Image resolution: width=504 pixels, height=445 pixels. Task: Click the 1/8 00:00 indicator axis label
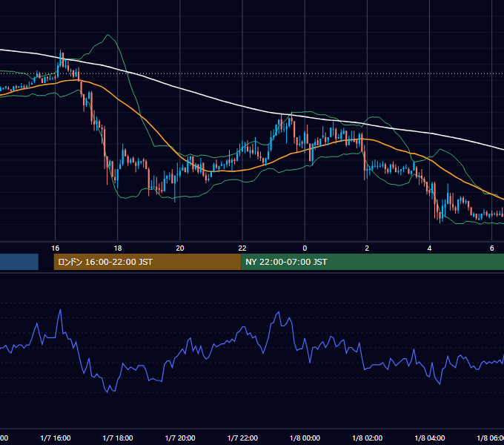click(x=305, y=438)
